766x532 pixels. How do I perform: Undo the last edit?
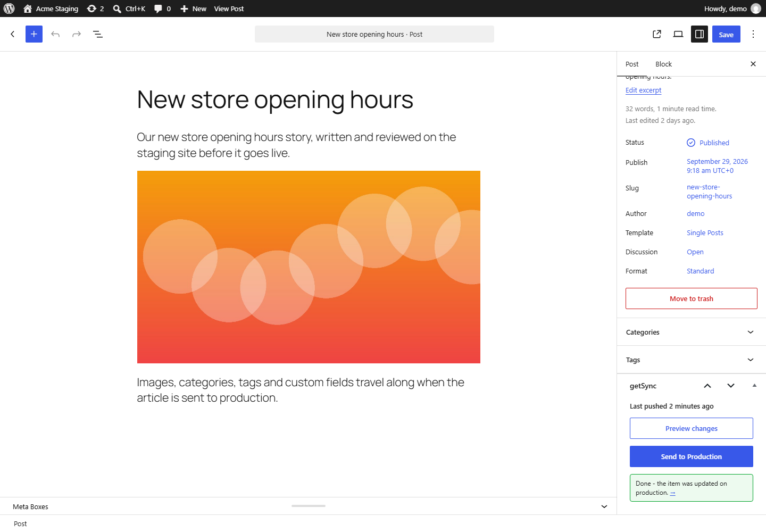pos(55,34)
